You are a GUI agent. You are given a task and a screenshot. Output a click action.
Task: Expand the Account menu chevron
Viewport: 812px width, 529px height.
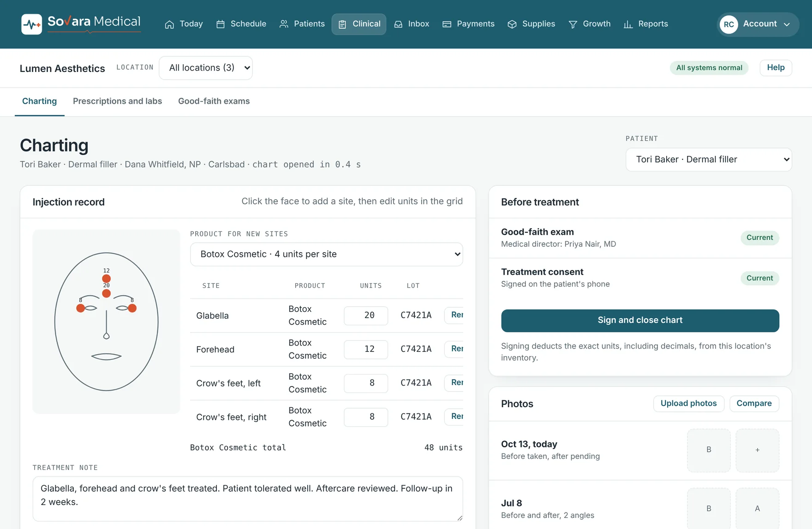point(787,24)
